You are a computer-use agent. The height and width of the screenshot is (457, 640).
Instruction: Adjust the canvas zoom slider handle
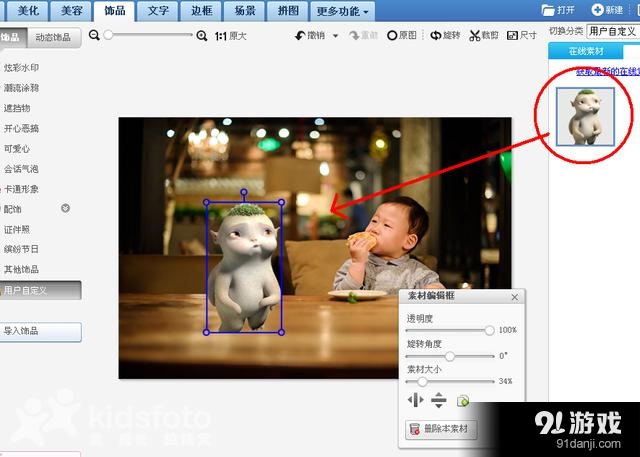coord(108,35)
